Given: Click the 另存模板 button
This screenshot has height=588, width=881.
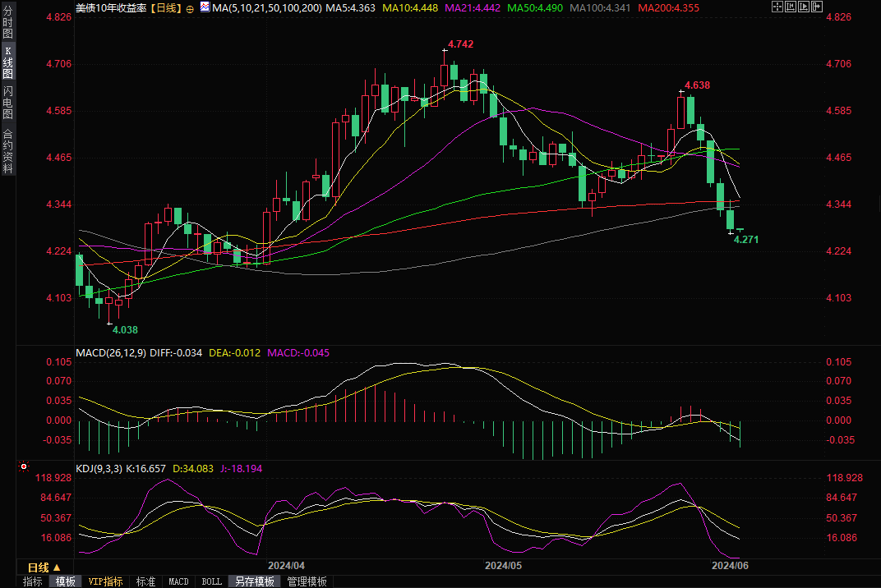Looking at the screenshot, I should (x=255, y=581).
